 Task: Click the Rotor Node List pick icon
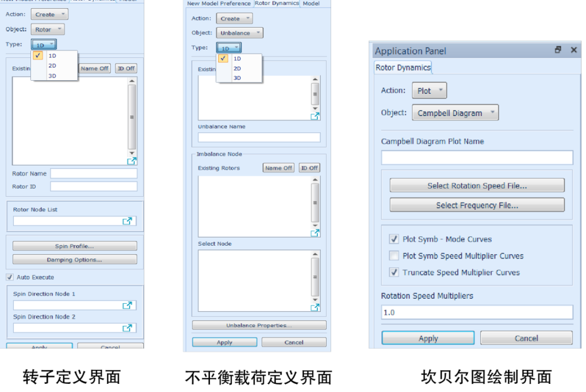coord(128,221)
